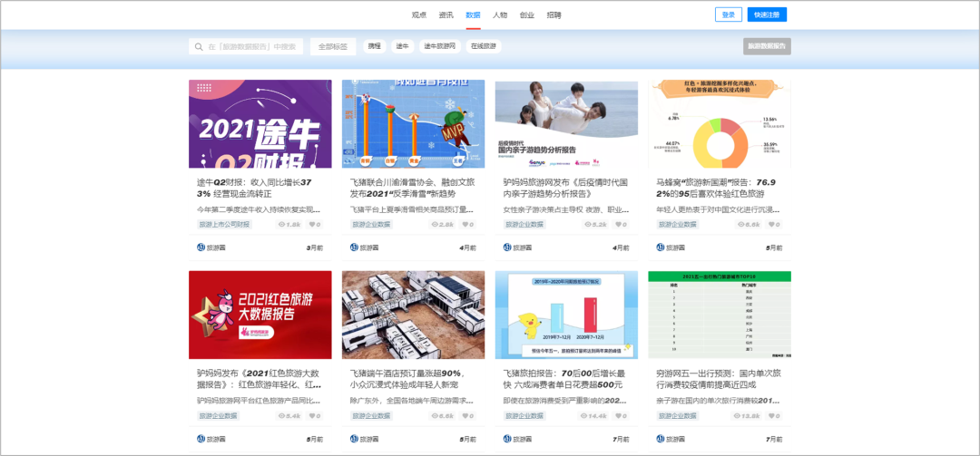
Task: Click 旅游圈 avatar under 穷游网五一出行预测
Action: coord(661,439)
